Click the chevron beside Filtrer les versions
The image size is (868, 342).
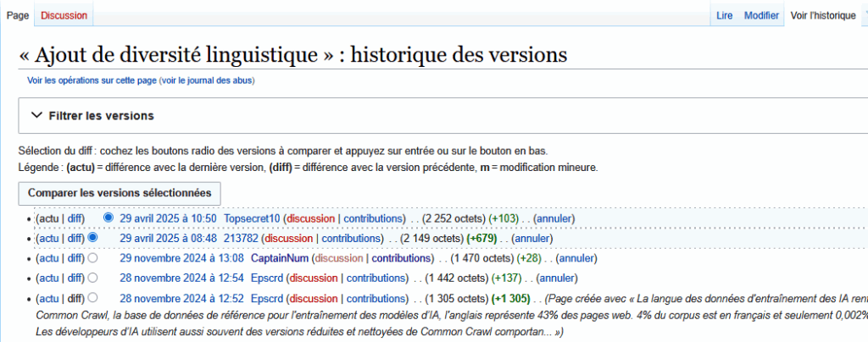(37, 115)
